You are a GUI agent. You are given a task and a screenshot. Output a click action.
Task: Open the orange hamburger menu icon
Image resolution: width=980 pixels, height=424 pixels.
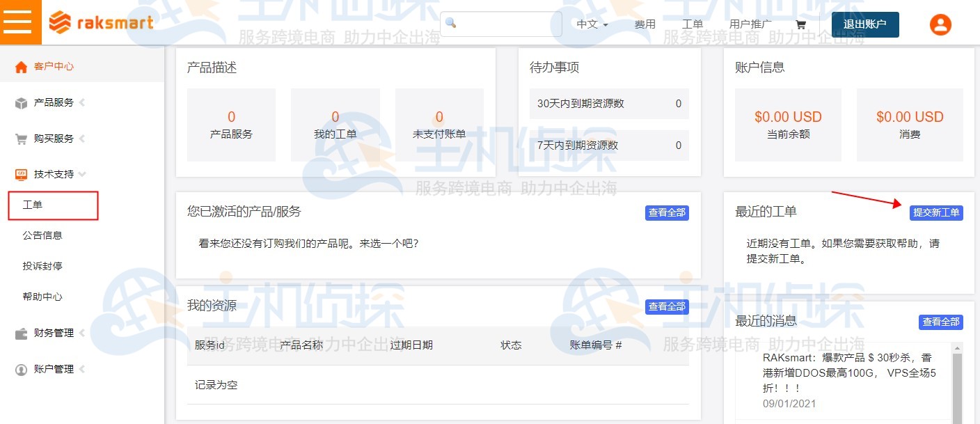(20, 22)
